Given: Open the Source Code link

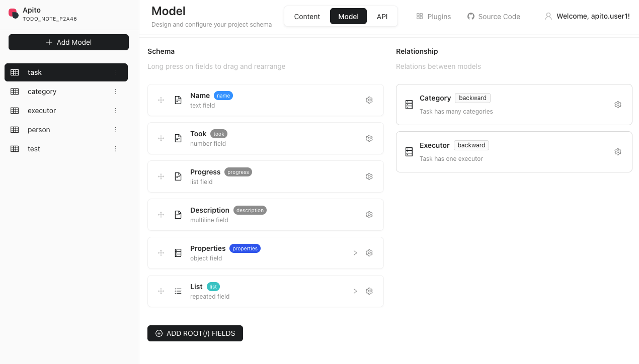Looking at the screenshot, I should [494, 17].
